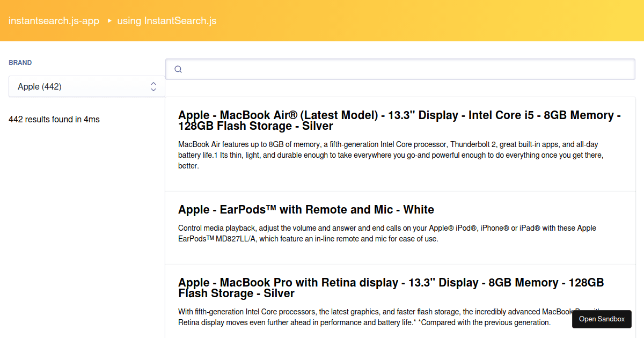The width and height of the screenshot is (644, 338).
Task: Click the triangle separator icon in header
Action: coord(109,21)
